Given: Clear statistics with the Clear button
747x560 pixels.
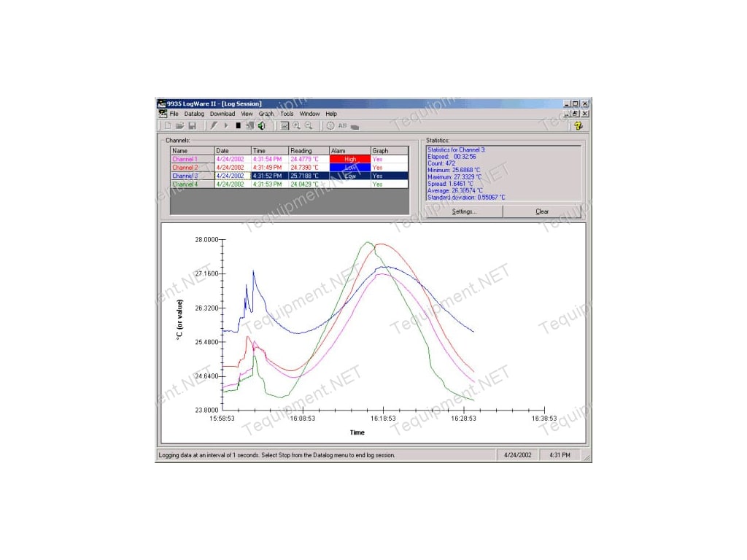Looking at the screenshot, I should (x=542, y=211).
